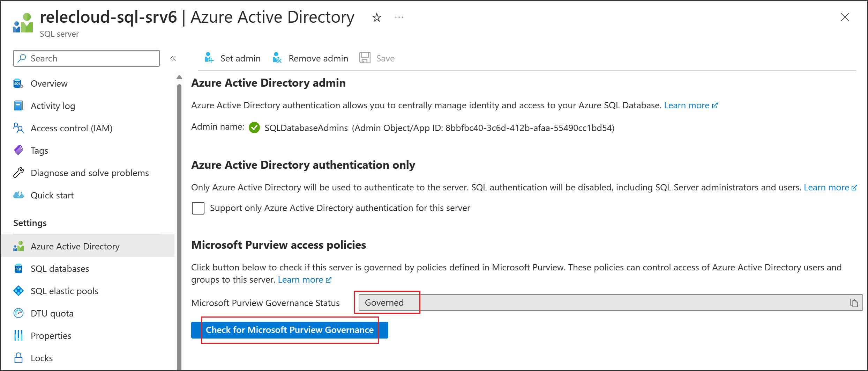Click the Governed status text field
The width and height of the screenshot is (868, 371).
[x=593, y=303]
